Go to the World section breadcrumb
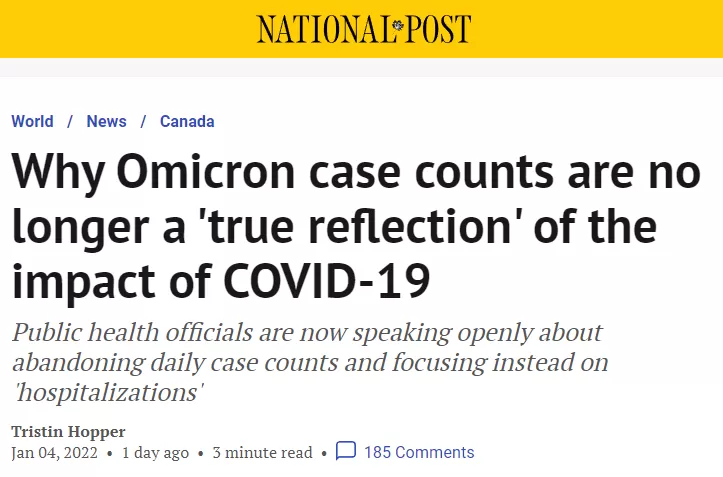 [x=32, y=121]
